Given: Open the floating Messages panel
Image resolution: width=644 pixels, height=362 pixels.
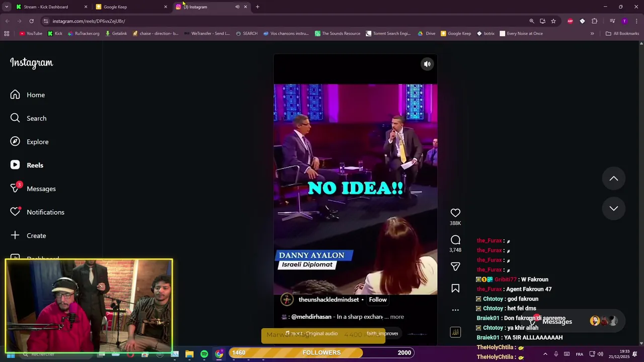Looking at the screenshot, I should click(574, 321).
